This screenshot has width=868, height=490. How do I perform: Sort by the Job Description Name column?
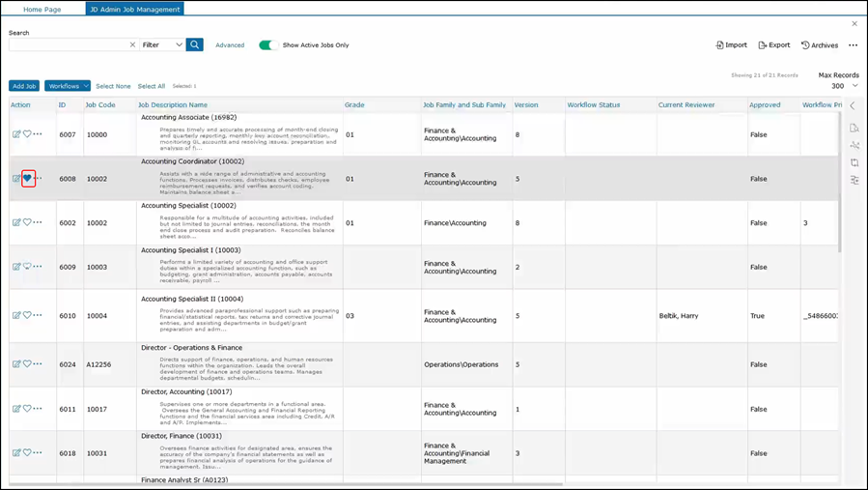click(x=172, y=104)
